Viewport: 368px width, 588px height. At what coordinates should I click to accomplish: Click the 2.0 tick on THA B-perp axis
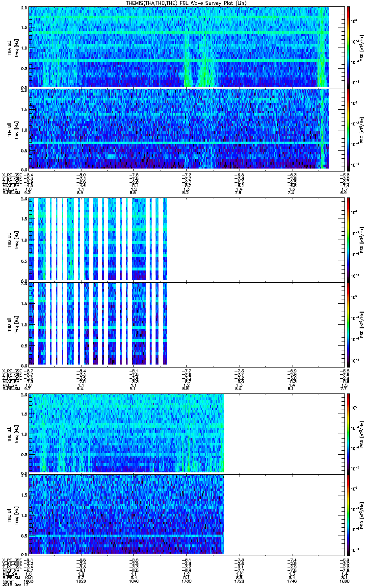[x=24, y=8]
